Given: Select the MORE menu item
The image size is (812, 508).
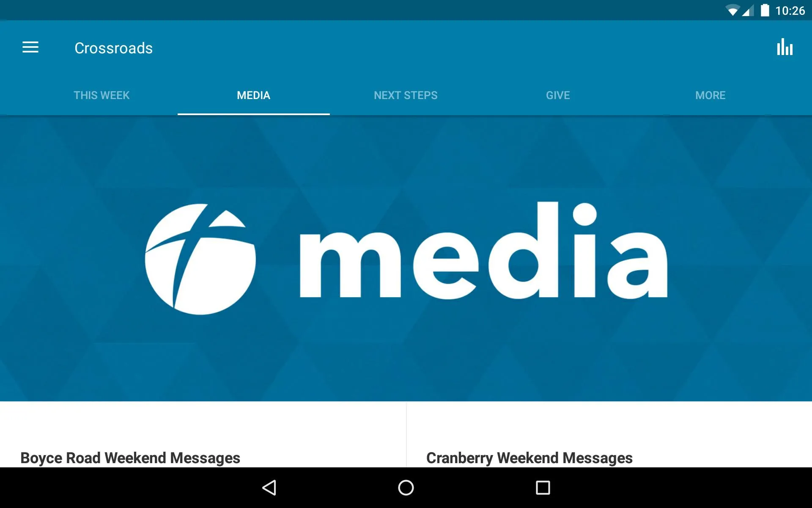Looking at the screenshot, I should tap(710, 95).
